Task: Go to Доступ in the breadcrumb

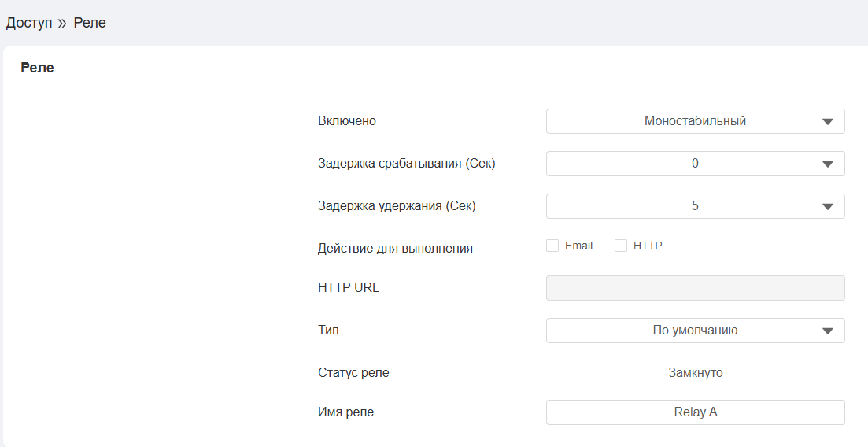Action: (x=29, y=23)
